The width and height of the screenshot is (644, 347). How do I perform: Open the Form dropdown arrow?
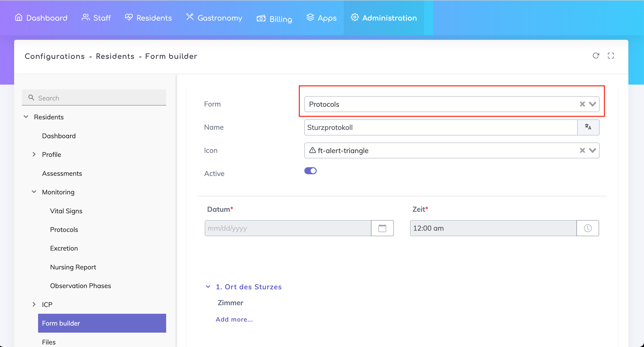[593, 104]
